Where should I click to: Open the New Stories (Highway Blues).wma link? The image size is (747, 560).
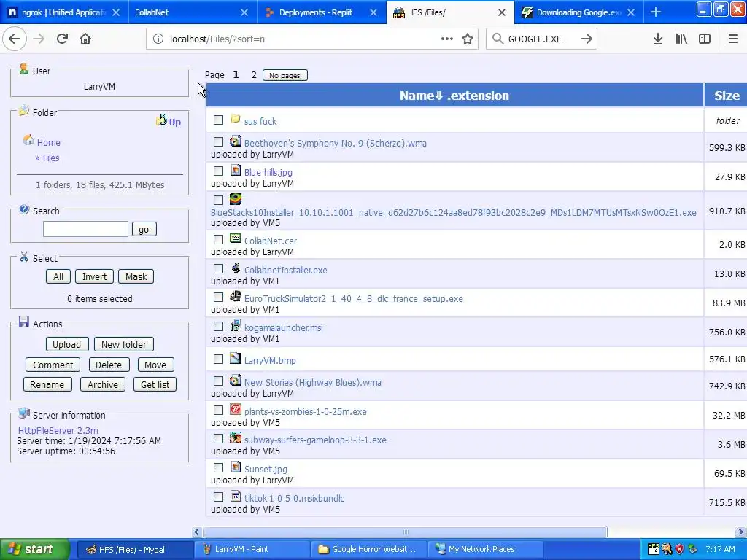click(312, 382)
